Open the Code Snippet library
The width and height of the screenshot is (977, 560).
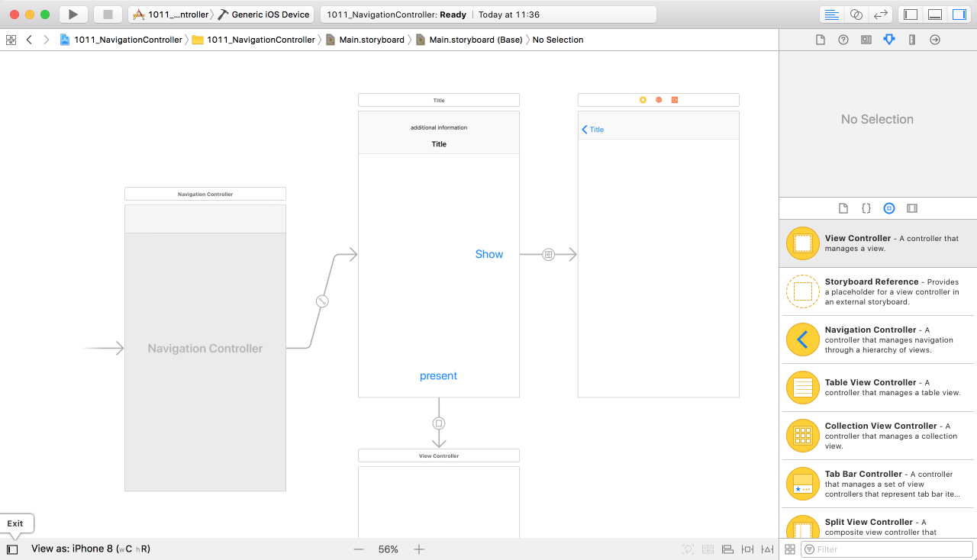pyautogui.click(x=866, y=208)
